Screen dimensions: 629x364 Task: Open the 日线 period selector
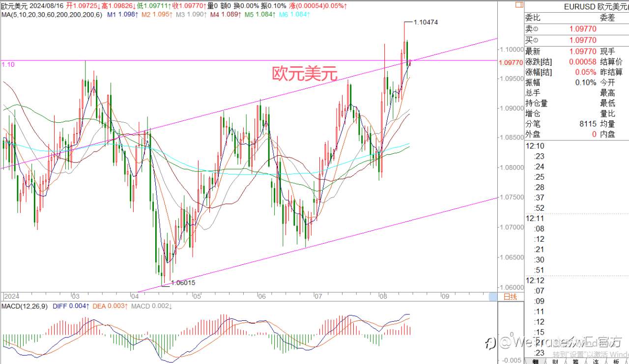[510, 297]
